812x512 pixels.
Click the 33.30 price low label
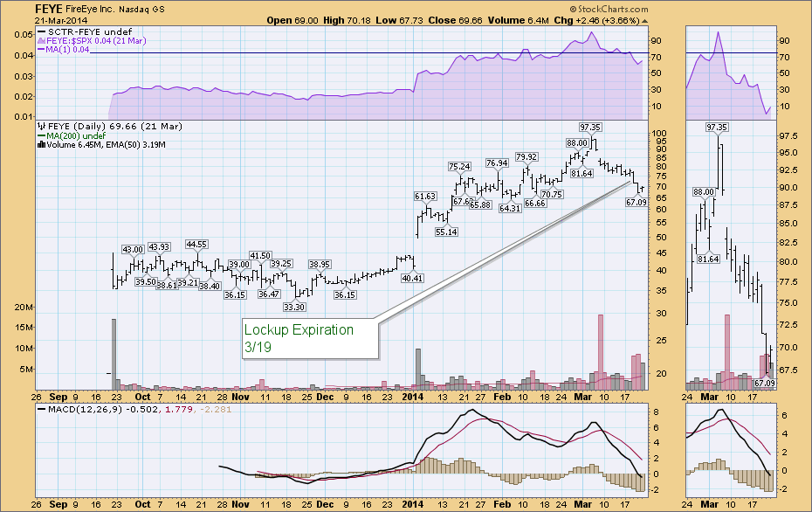pyautogui.click(x=294, y=307)
